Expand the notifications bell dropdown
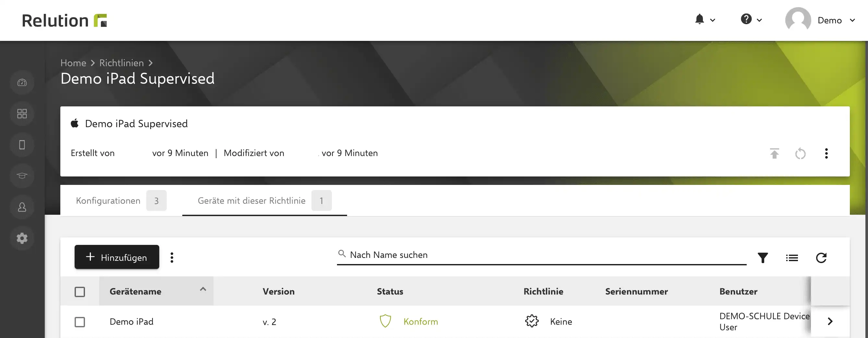868x338 pixels. [x=705, y=19]
